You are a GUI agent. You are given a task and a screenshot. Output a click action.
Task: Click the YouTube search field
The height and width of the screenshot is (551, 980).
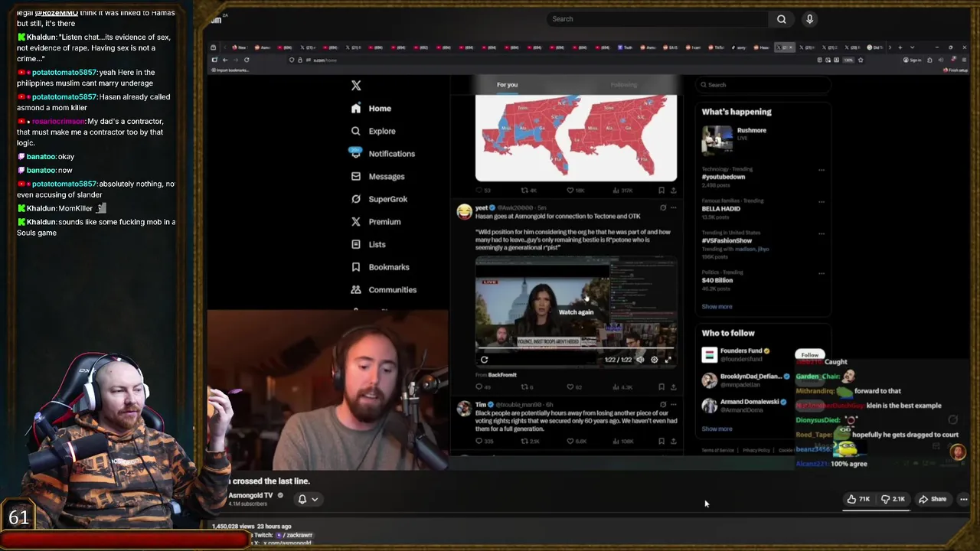pos(658,19)
